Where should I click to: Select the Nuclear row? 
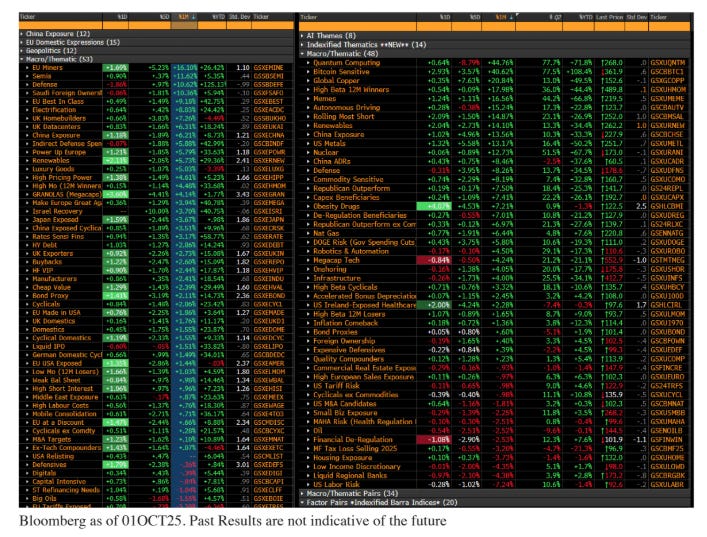(x=495, y=152)
